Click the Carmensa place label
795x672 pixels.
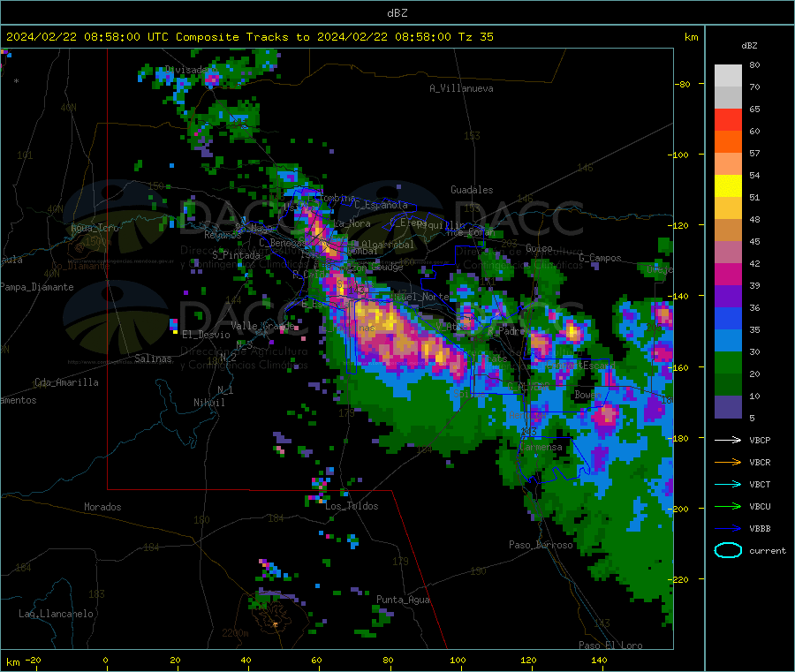coord(541,447)
